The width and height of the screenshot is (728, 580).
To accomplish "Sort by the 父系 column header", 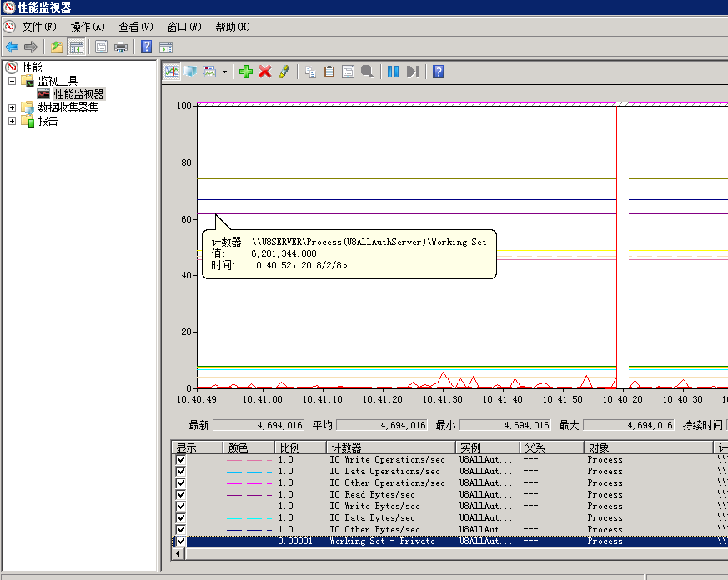I will point(551,447).
